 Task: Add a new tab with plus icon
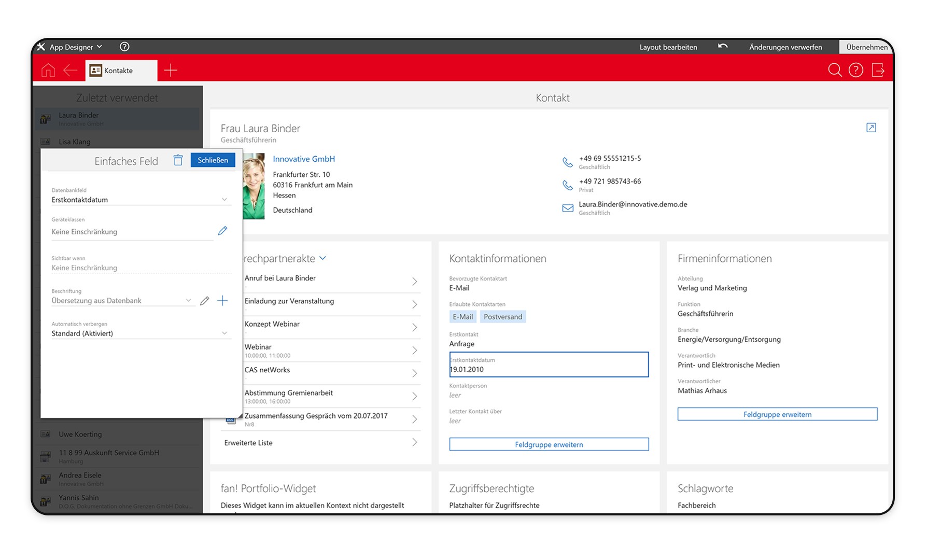pos(171,70)
